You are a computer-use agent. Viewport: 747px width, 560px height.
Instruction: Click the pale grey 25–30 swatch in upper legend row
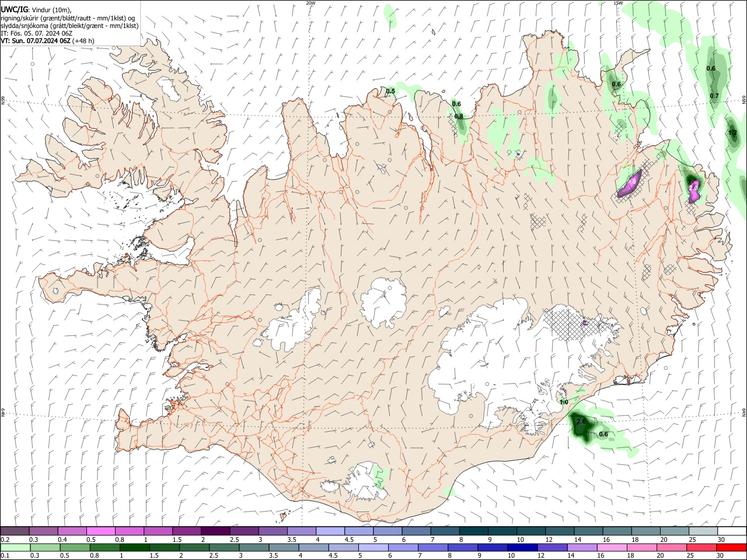coord(703,531)
